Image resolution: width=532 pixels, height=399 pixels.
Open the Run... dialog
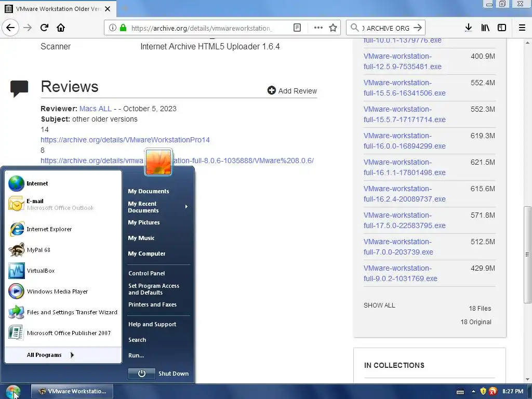(x=136, y=355)
